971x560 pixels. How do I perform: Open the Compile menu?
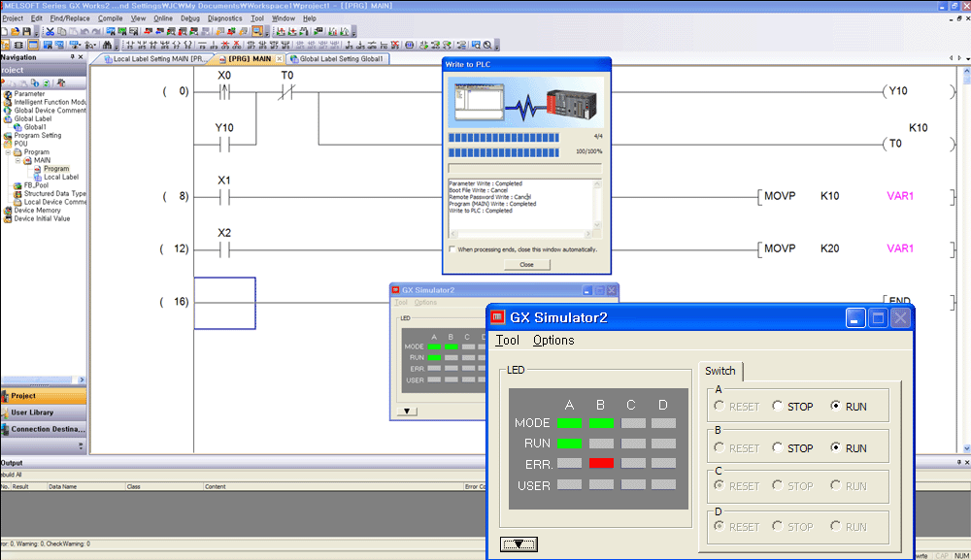111,18
